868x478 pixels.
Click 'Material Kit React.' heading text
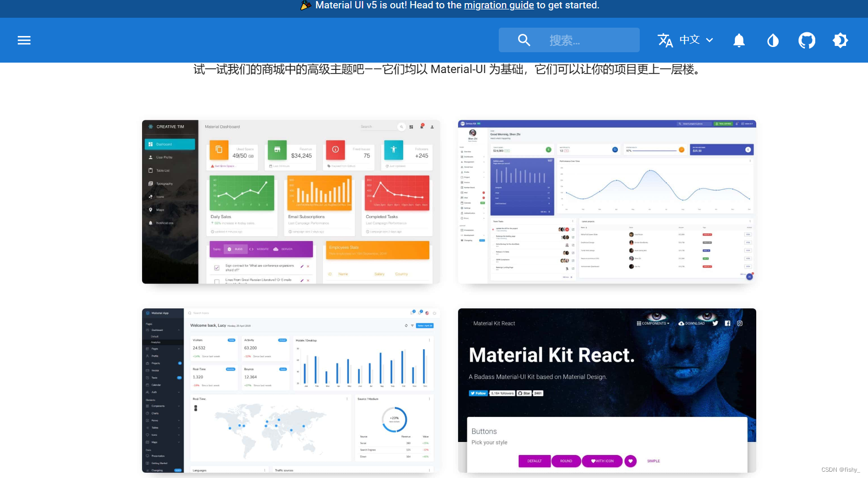tap(552, 355)
